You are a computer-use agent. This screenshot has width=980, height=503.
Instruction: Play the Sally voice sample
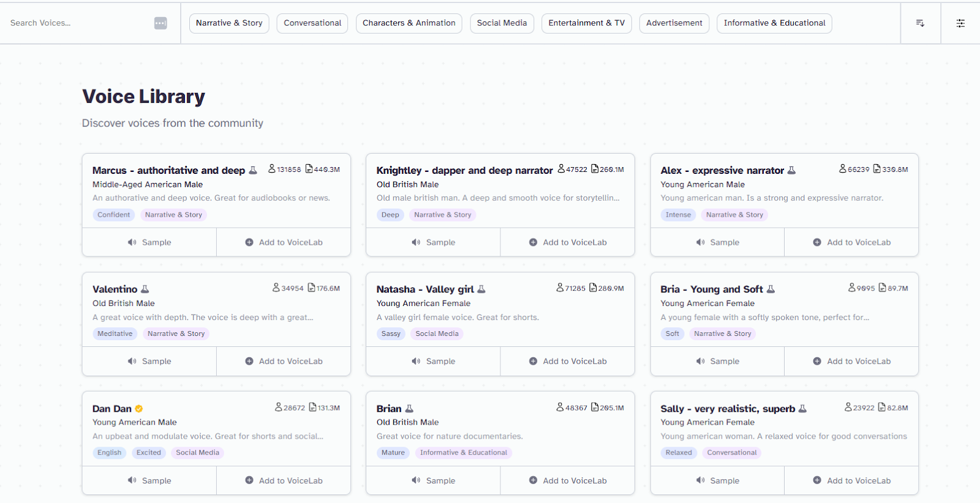click(717, 481)
